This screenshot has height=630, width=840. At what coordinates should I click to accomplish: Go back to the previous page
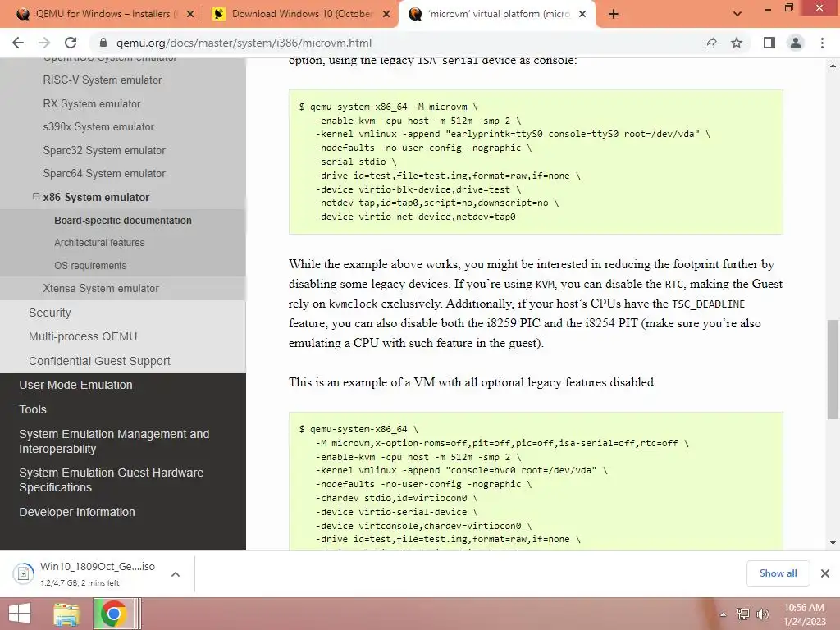[18, 43]
